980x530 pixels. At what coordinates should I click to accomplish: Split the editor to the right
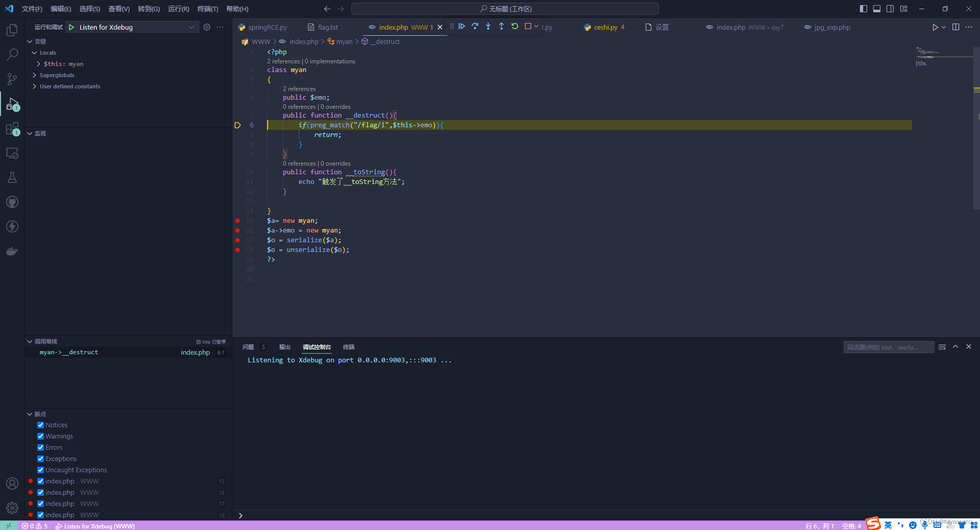pyautogui.click(x=955, y=27)
